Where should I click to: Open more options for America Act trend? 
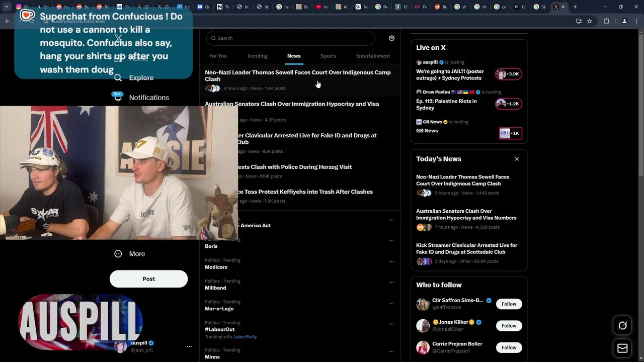click(391, 220)
